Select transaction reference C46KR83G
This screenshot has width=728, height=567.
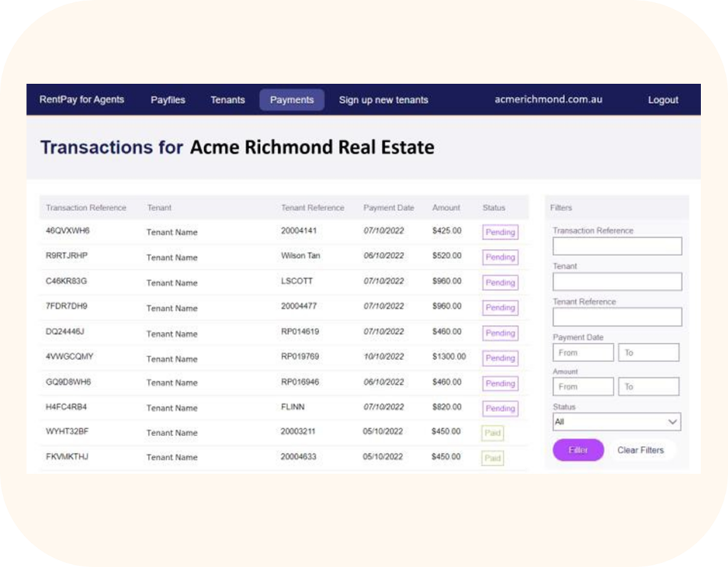click(66, 281)
